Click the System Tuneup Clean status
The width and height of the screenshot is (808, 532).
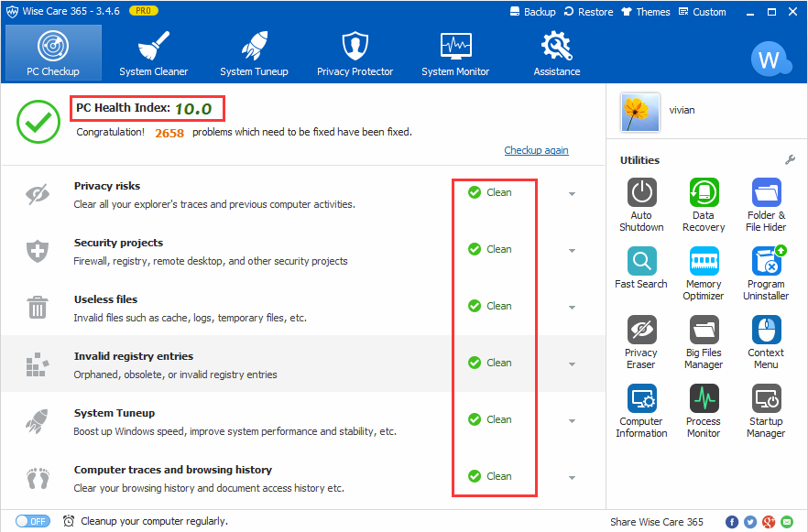(490, 419)
